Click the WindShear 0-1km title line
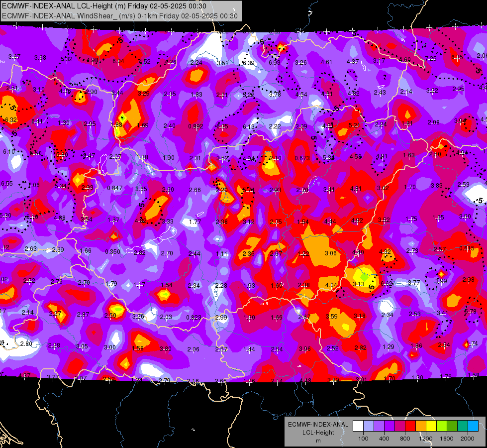The height and width of the screenshot is (448, 487). pos(120,16)
